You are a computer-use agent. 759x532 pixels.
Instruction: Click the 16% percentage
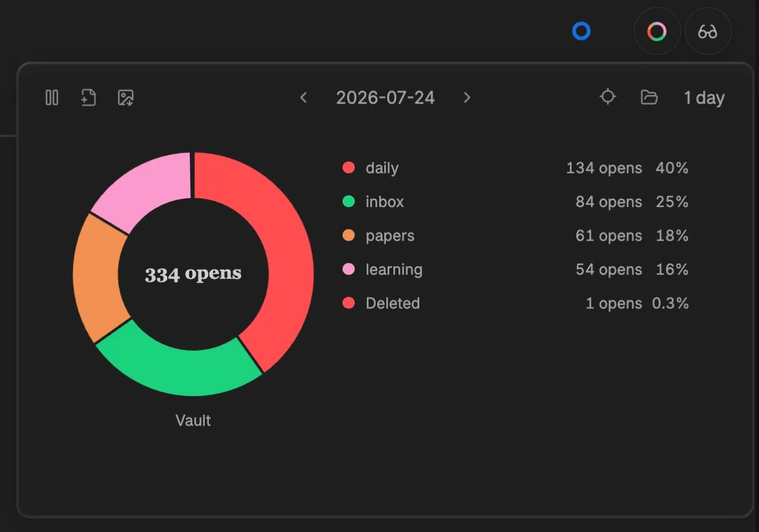tap(672, 269)
